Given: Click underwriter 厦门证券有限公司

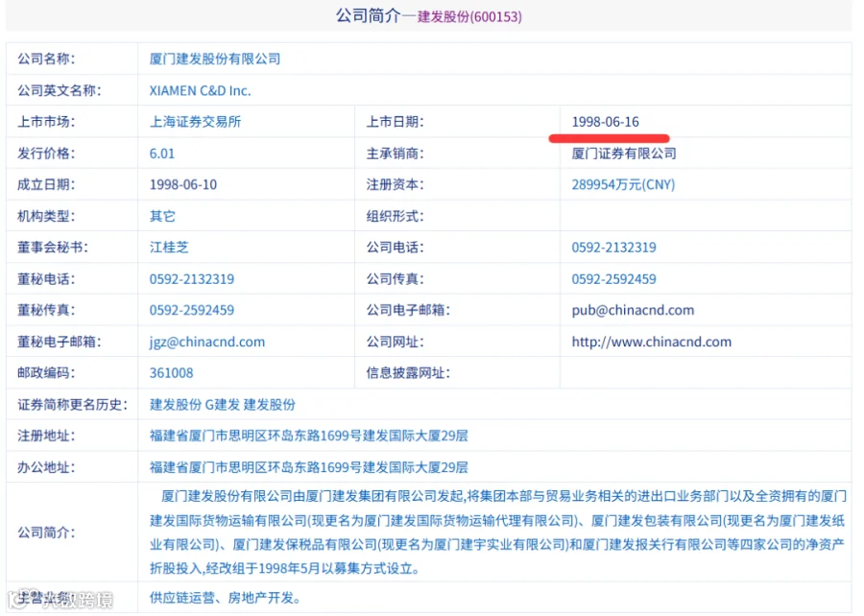Looking at the screenshot, I should click(624, 154).
